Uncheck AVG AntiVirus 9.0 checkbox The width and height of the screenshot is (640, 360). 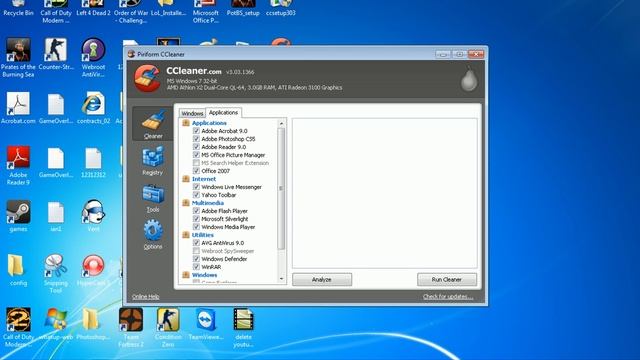(196, 243)
